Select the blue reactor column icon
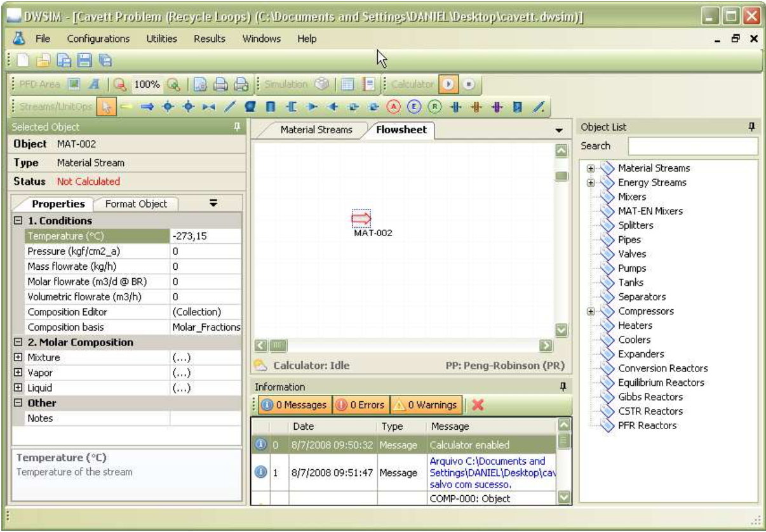This screenshot has height=532, width=766. pos(455,105)
